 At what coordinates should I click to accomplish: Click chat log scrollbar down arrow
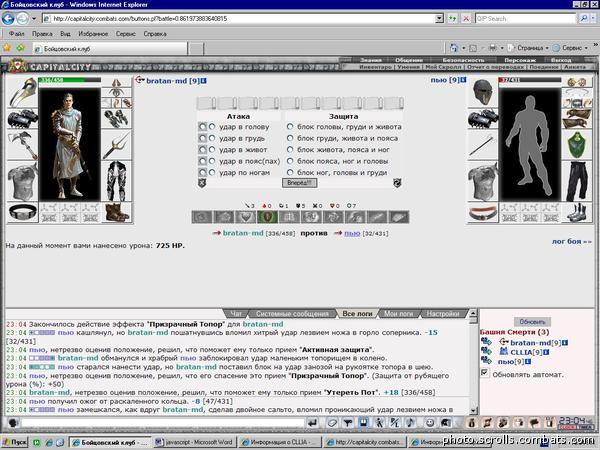(x=473, y=411)
